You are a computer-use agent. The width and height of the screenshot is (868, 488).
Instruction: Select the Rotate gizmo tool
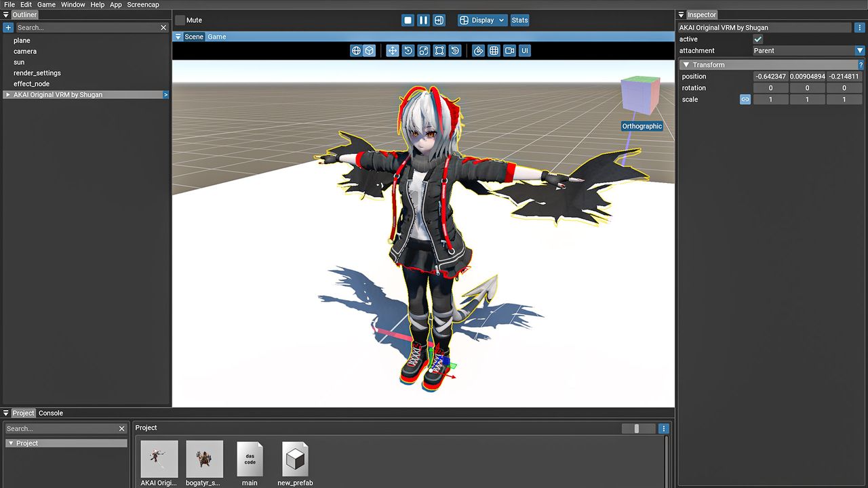point(408,51)
